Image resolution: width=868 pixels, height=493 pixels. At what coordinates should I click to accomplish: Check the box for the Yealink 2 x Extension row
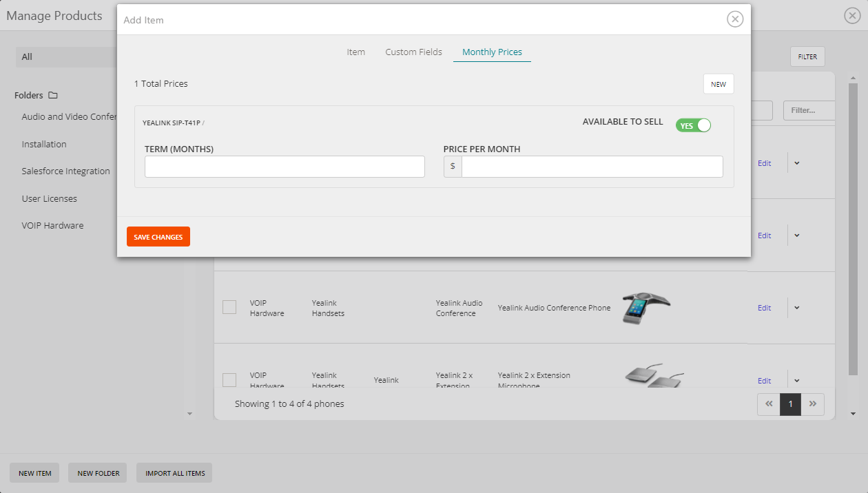pyautogui.click(x=229, y=379)
